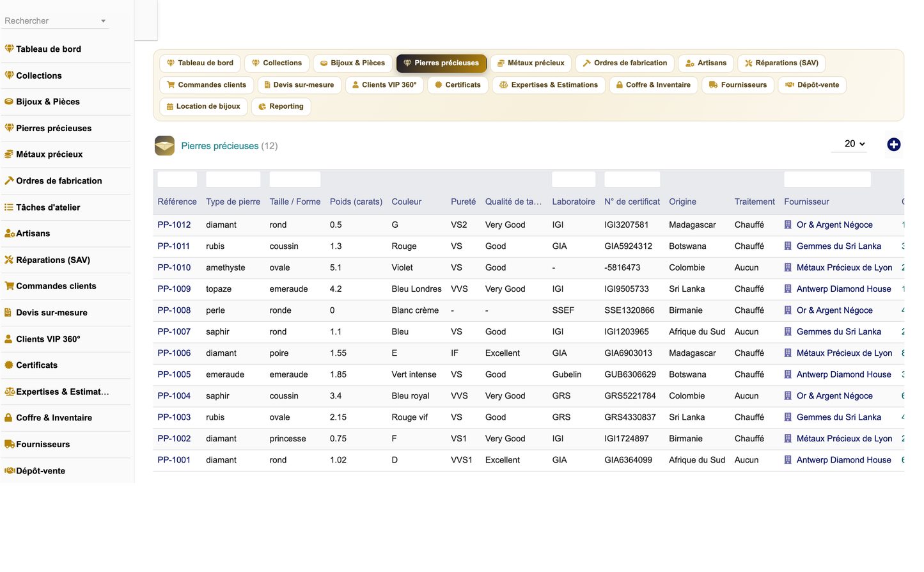Open the Dépôt-vente tab in top navigation
The height and width of the screenshot is (572, 924).
[812, 84]
